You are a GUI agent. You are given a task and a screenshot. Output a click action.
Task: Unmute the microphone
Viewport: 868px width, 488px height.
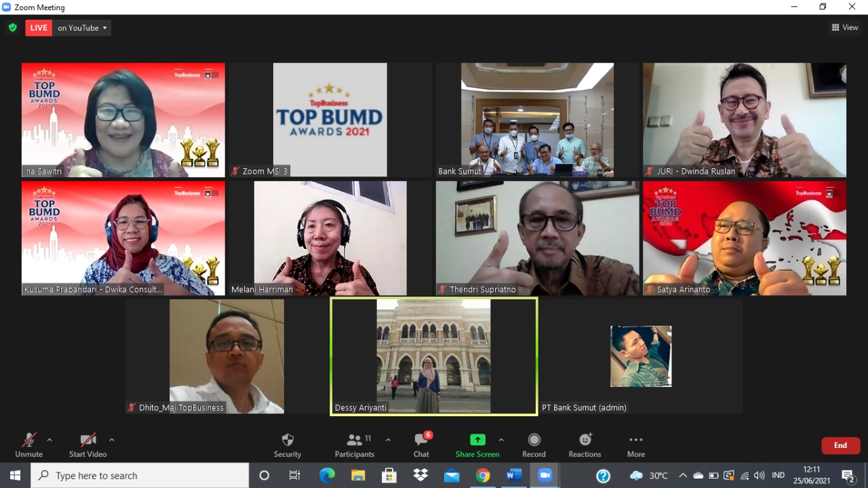[x=28, y=445]
